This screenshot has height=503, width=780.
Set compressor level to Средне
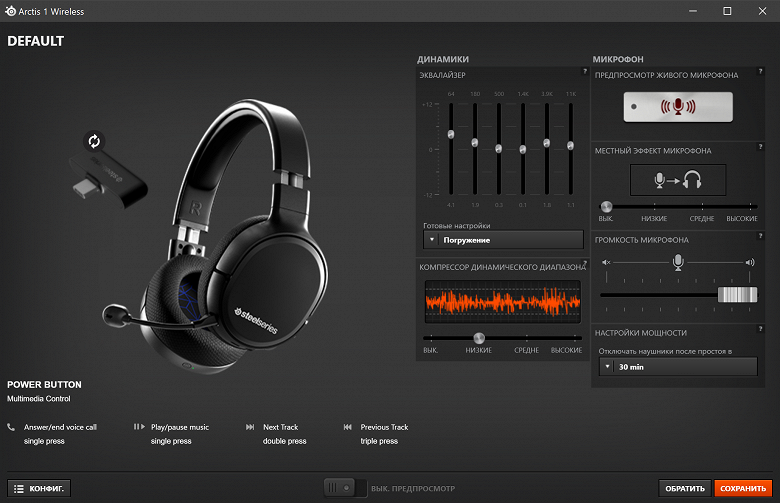527,338
